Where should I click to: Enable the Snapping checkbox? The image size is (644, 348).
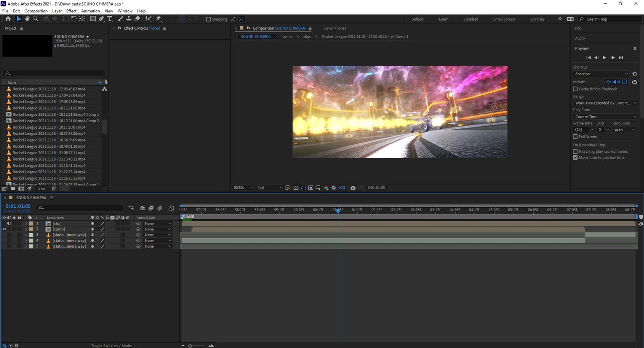pyautogui.click(x=209, y=19)
